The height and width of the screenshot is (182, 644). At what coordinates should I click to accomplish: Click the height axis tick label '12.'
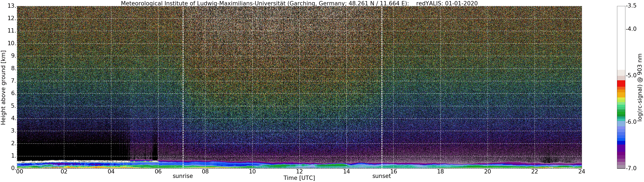(12, 18)
